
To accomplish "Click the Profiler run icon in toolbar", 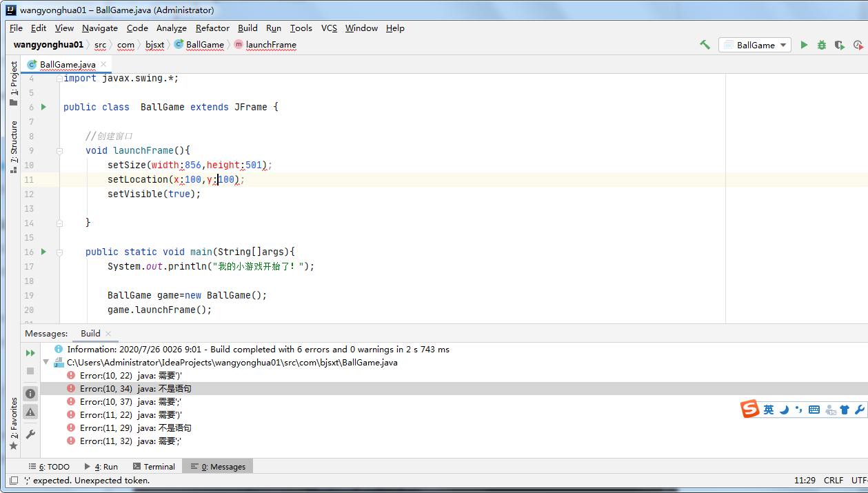I will [858, 45].
